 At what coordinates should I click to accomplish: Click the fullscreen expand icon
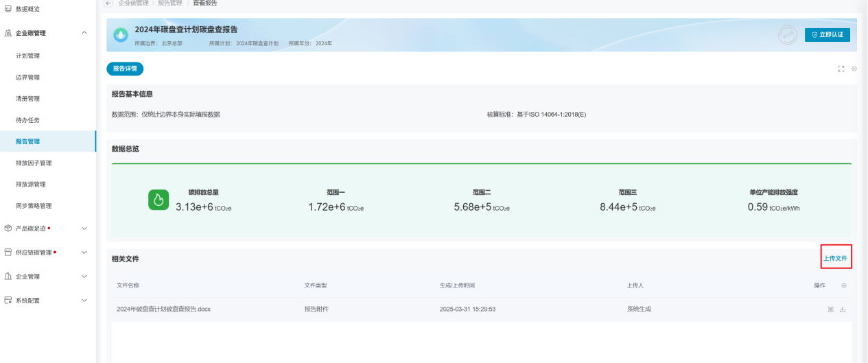tap(841, 69)
